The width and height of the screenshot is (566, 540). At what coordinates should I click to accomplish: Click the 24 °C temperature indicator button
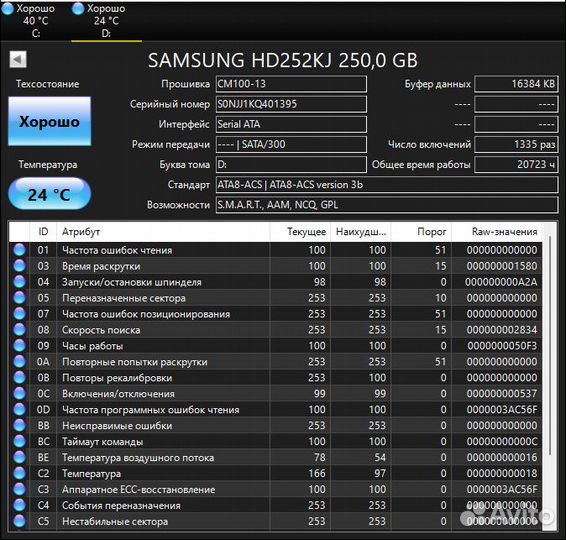click(x=49, y=194)
